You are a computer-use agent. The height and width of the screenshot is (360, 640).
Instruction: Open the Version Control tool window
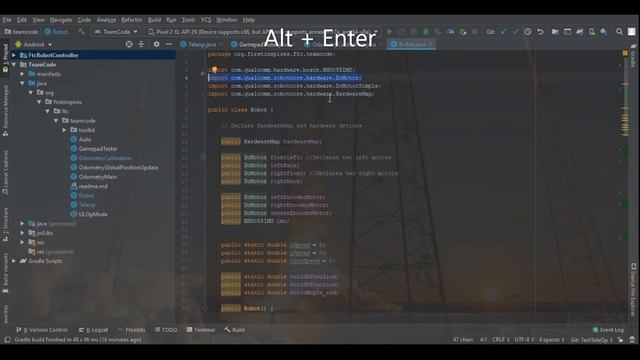(x=42, y=330)
